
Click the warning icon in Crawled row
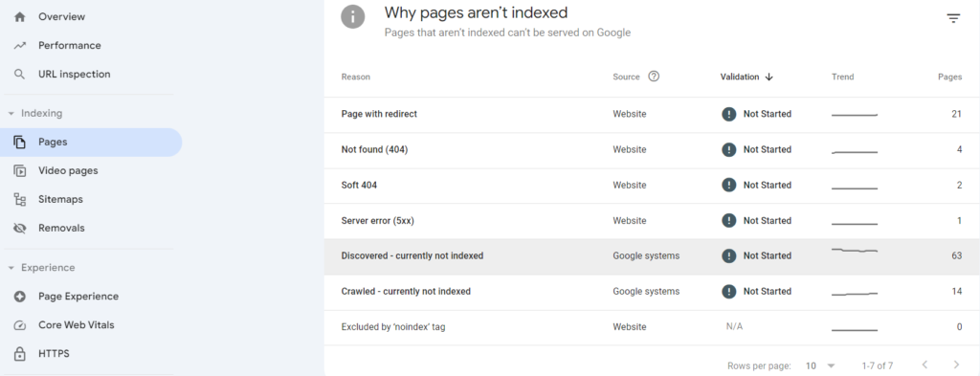point(728,292)
